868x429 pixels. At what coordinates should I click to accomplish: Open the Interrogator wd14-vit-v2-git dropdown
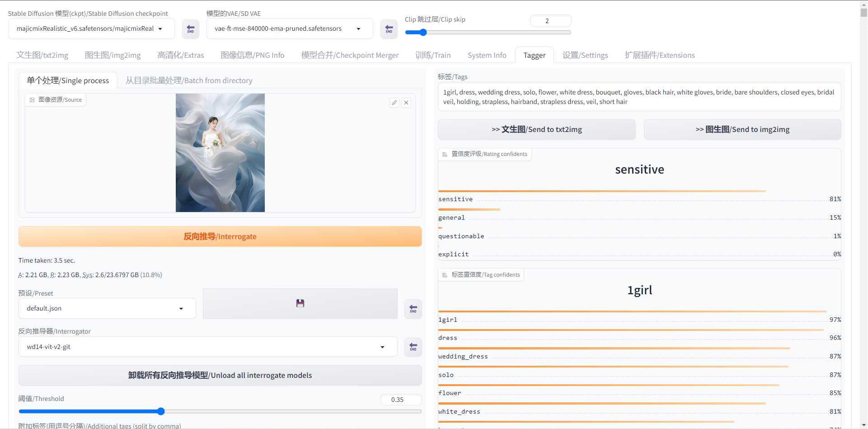208,347
